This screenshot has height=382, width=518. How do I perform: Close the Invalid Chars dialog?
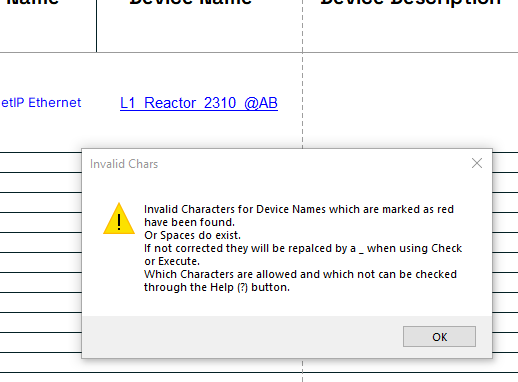coord(477,163)
